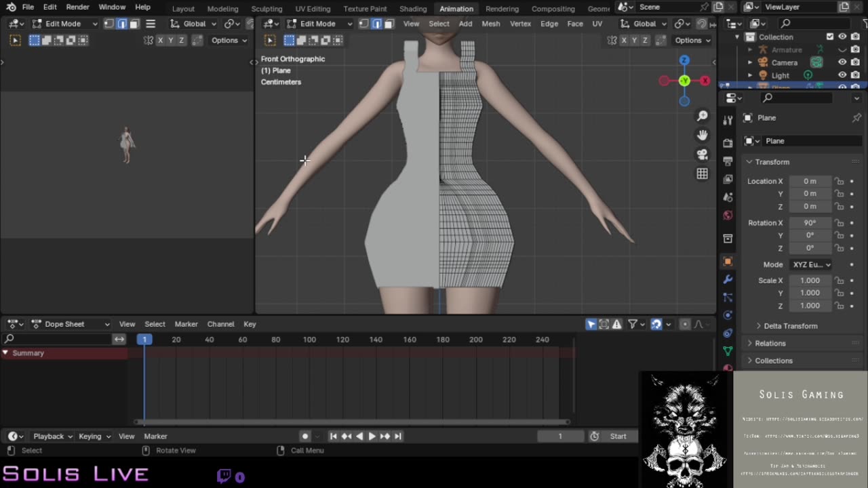
Task: Click the Marker menu in dope sheet
Action: click(x=186, y=324)
